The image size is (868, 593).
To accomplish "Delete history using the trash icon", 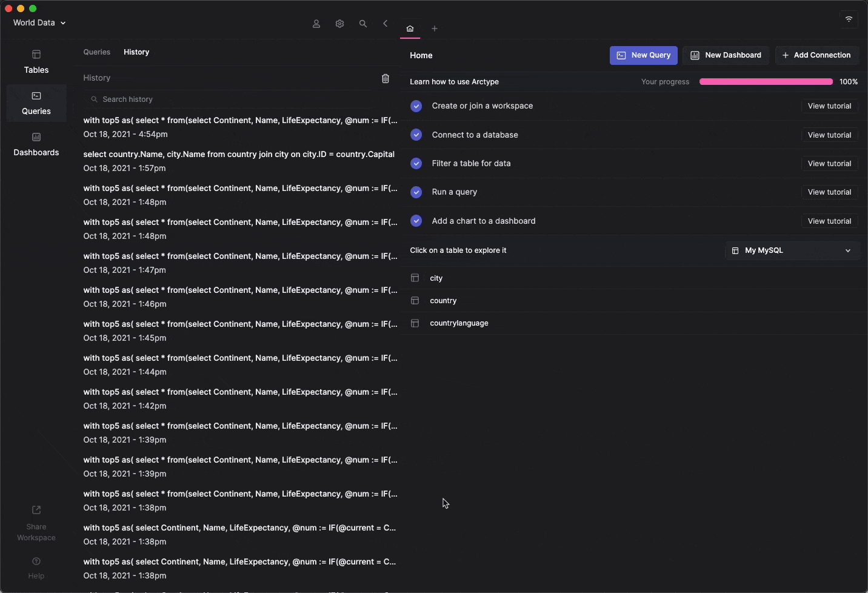I will click(386, 78).
